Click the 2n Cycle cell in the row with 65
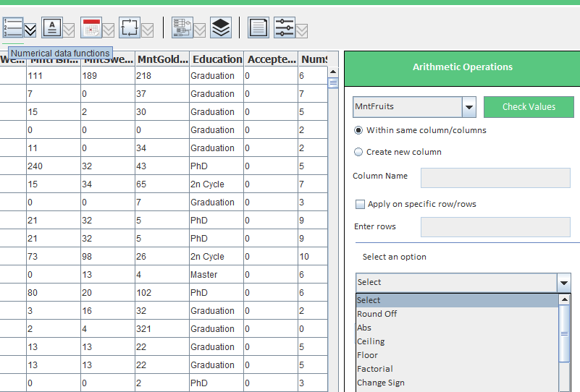The height and width of the screenshot is (392, 580). (x=217, y=184)
